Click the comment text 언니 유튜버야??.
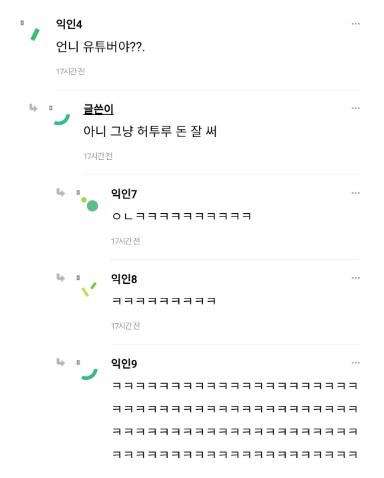 [100, 47]
